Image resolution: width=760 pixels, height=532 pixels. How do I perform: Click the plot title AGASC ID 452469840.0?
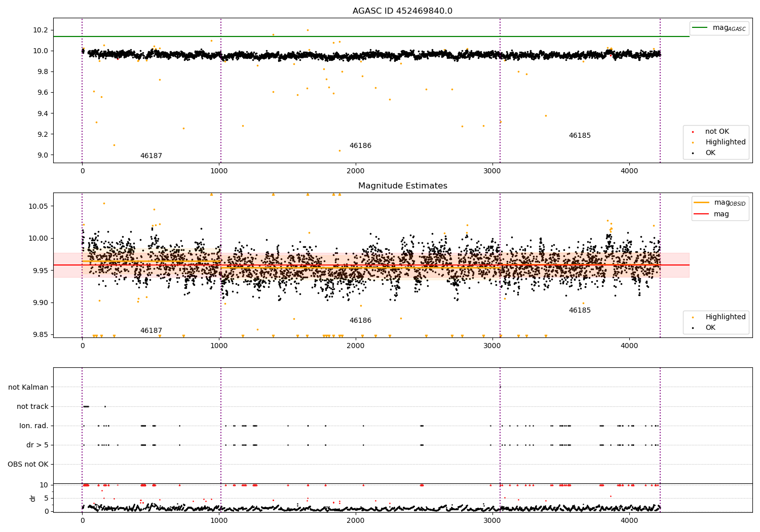point(402,11)
